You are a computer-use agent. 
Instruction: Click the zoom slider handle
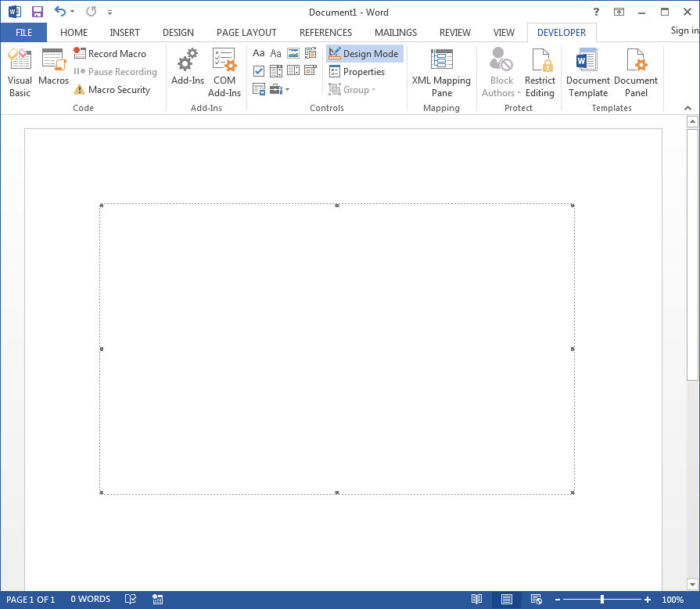click(602, 600)
